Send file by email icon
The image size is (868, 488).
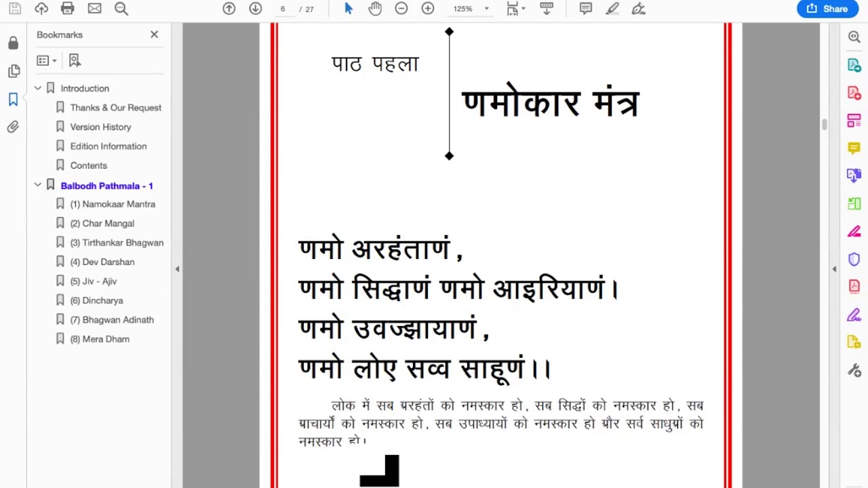[x=95, y=9]
